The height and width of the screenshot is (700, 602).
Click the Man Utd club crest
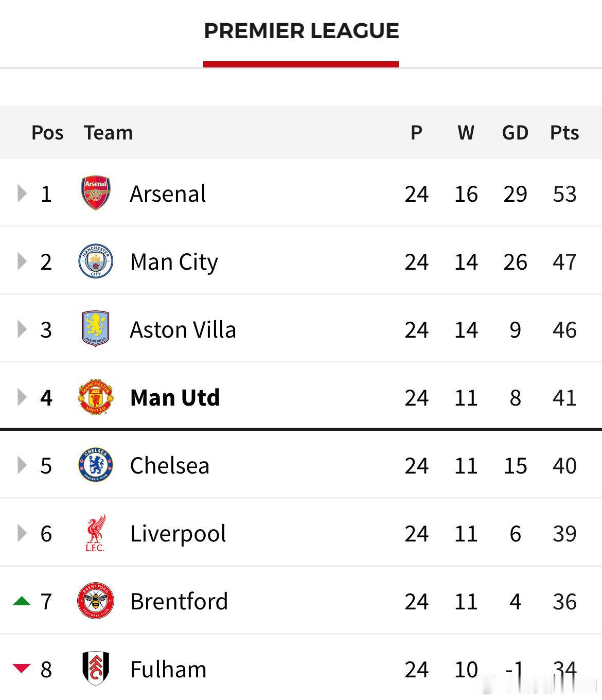pos(96,397)
